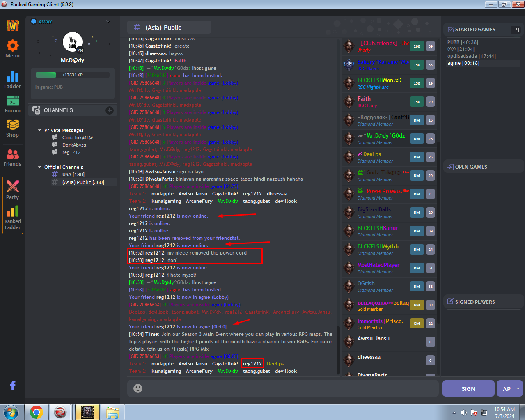This screenshot has width=525, height=420.
Task: Open the emoji picker in chat box
Action: pyautogui.click(x=138, y=388)
